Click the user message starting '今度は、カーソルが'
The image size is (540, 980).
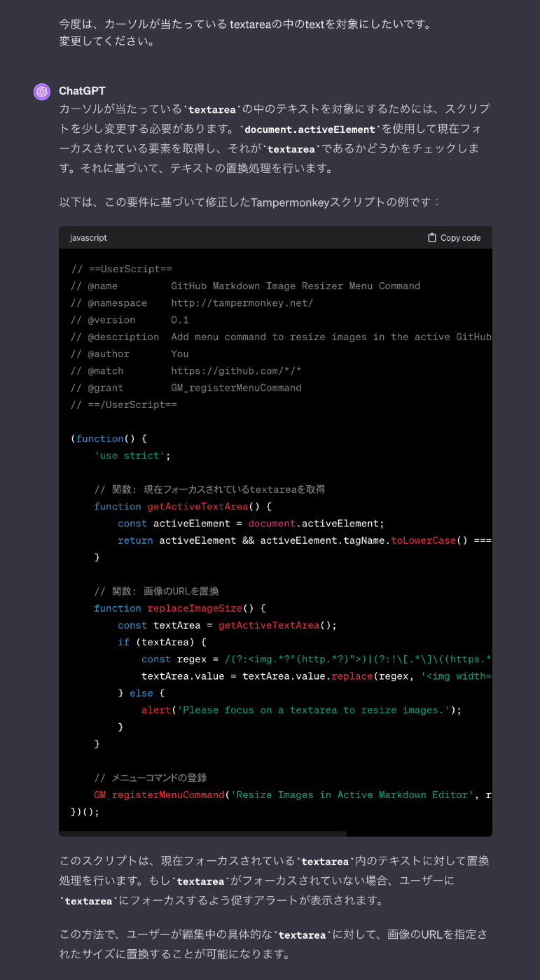[245, 24]
